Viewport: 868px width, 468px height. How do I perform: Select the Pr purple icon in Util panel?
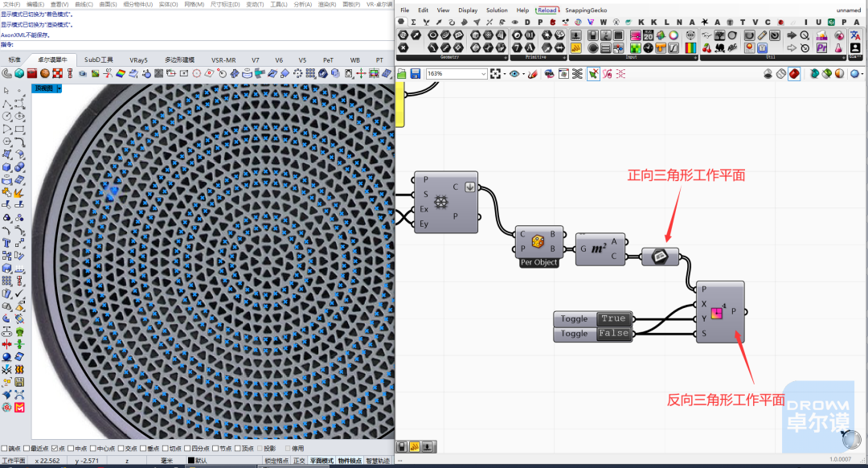coord(821,48)
